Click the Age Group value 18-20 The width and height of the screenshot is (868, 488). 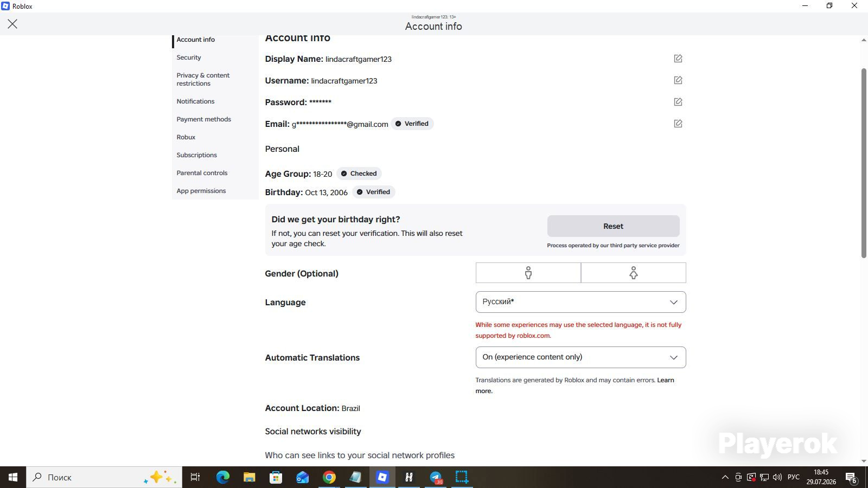[x=322, y=174]
